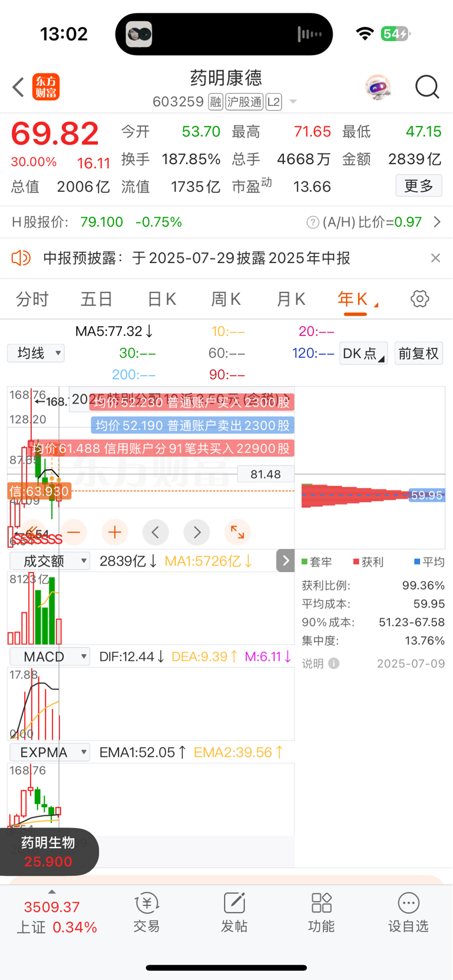
Task: Select the 年K tab
Action: point(353,299)
